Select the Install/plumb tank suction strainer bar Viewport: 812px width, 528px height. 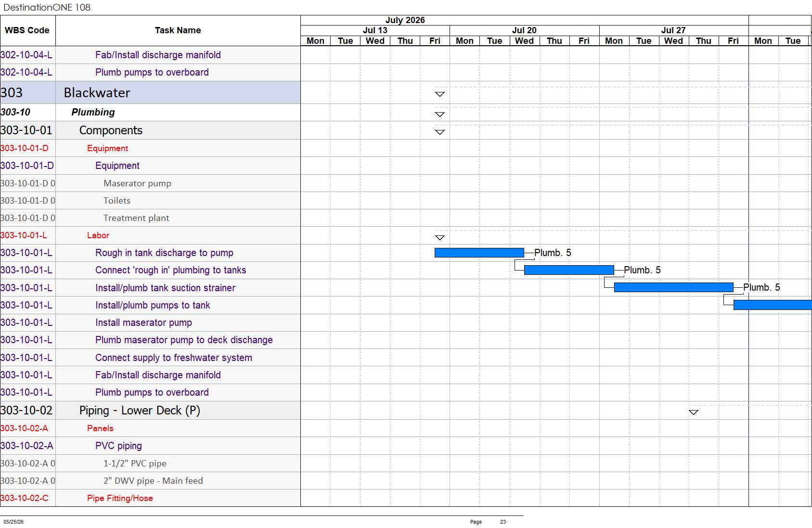pyautogui.click(x=674, y=287)
